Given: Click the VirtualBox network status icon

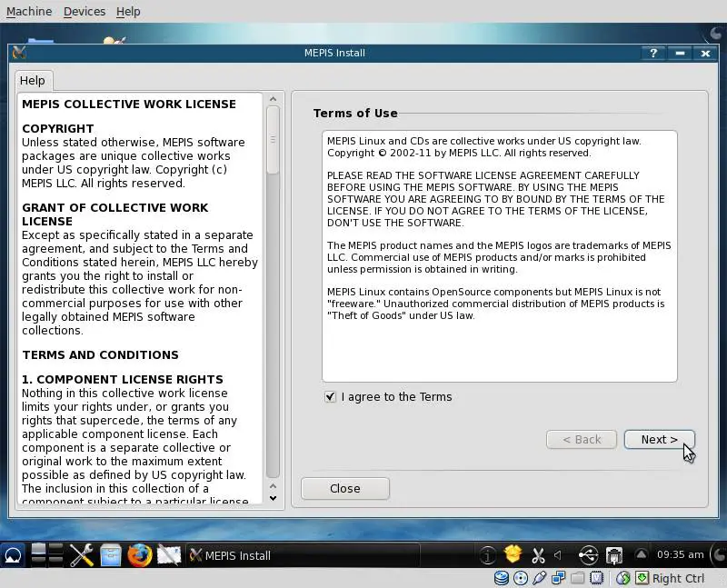Looking at the screenshot, I should coord(558,578).
